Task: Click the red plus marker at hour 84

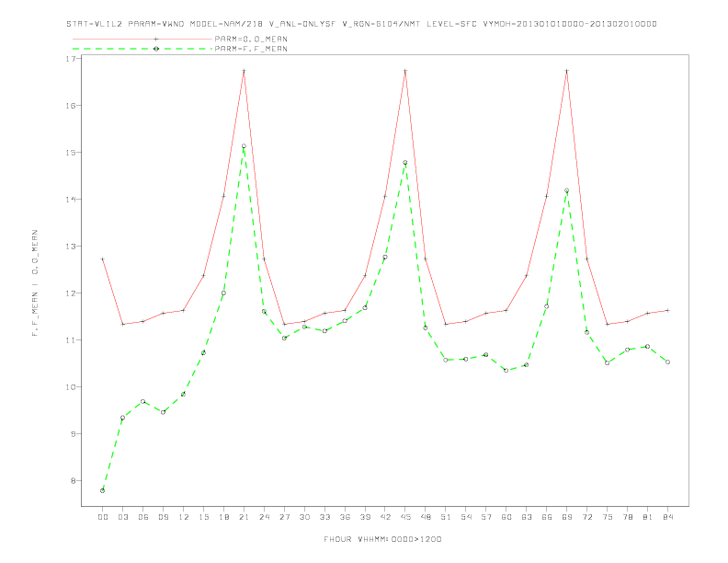Action: (x=668, y=310)
